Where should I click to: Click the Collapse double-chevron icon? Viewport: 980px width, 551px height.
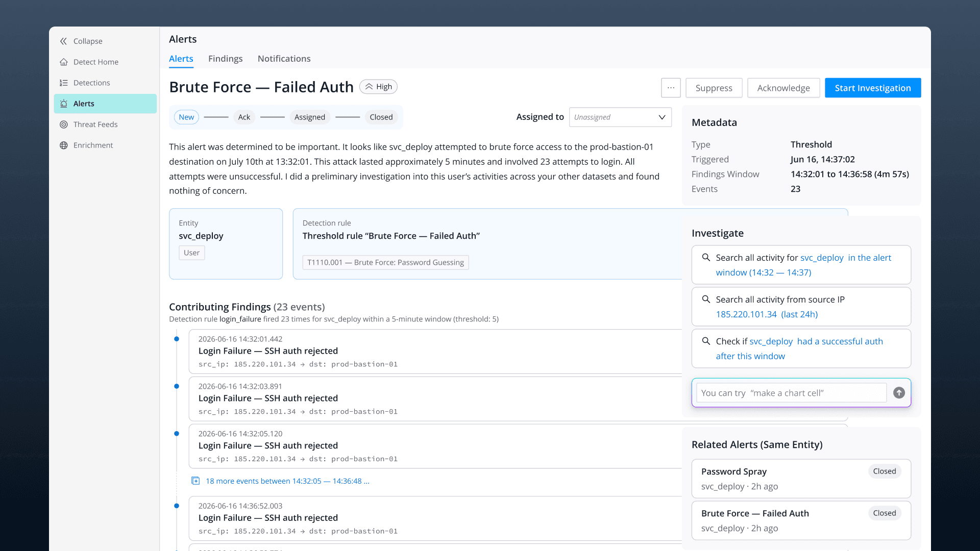(63, 41)
